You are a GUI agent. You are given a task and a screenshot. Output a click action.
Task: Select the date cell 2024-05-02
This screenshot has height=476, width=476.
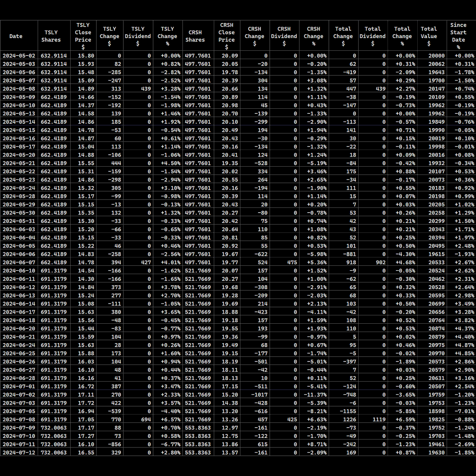tap(19, 56)
